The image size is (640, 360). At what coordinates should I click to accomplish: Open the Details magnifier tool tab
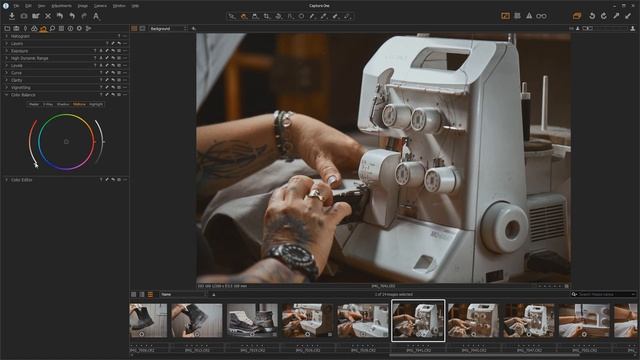tap(52, 29)
